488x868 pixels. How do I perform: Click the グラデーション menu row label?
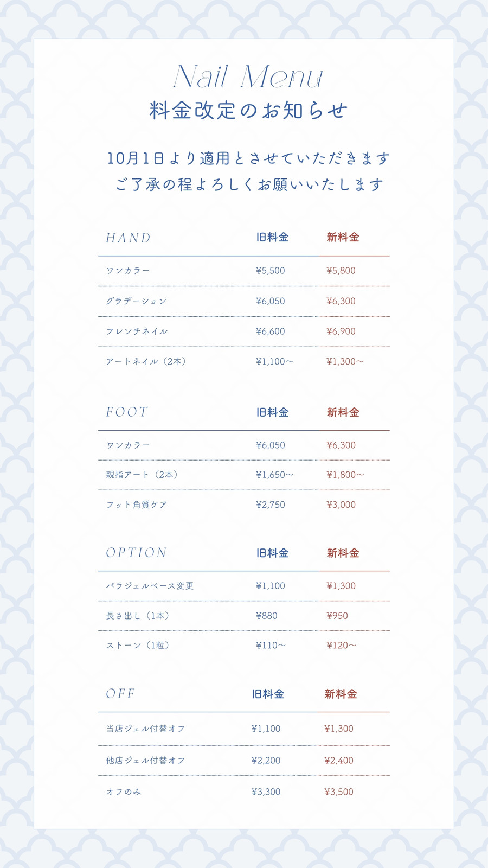[x=136, y=301]
